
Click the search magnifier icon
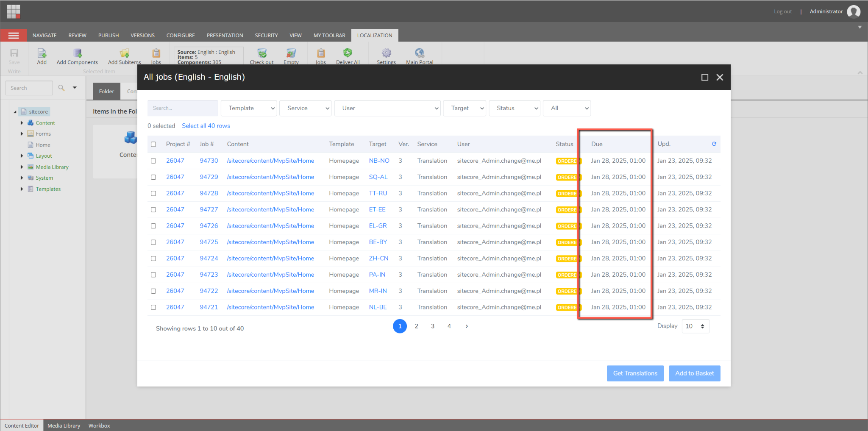tap(61, 88)
